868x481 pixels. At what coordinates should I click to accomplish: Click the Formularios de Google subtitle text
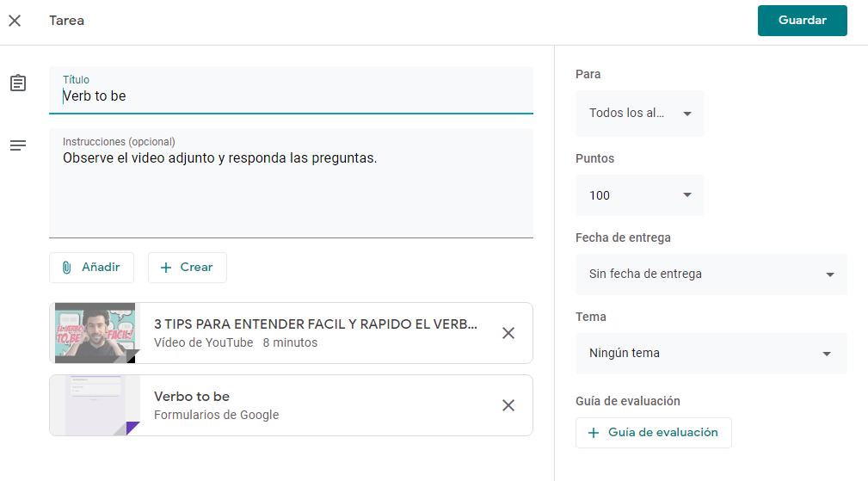pos(217,415)
